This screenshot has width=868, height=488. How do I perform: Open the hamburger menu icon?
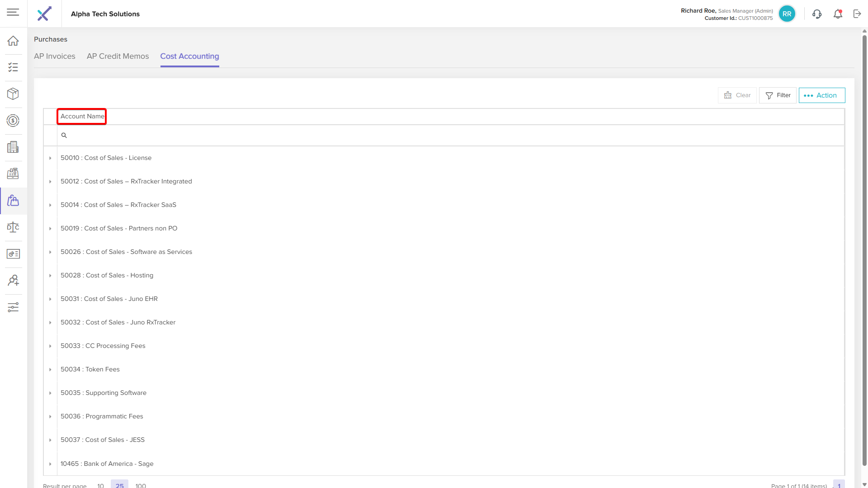click(13, 13)
